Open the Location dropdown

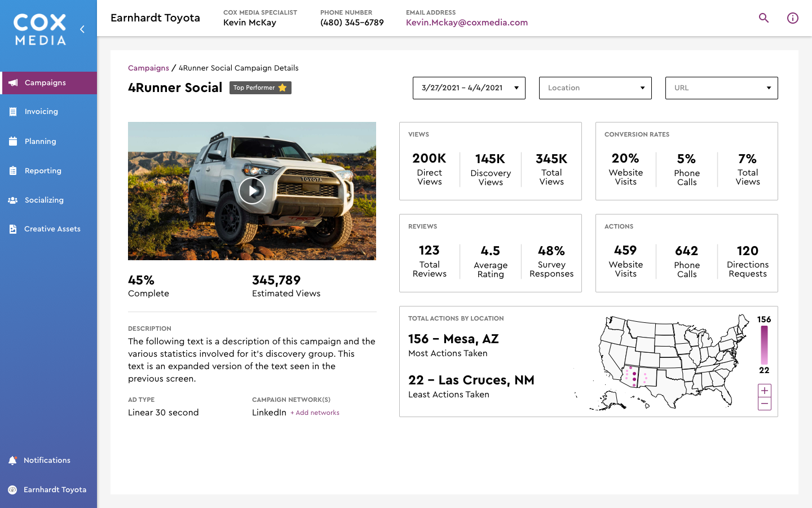595,88
